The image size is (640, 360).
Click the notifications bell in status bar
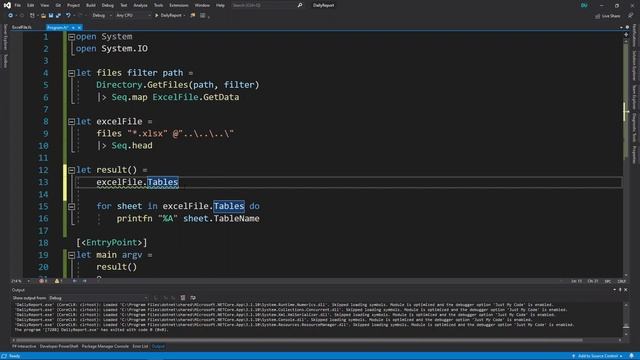pyautogui.click(x=632, y=356)
